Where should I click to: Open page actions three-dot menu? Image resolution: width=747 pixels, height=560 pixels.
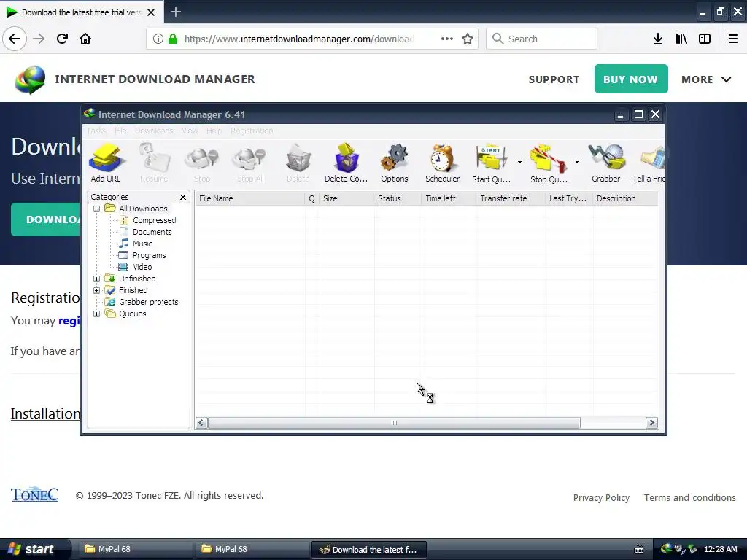coord(447,39)
